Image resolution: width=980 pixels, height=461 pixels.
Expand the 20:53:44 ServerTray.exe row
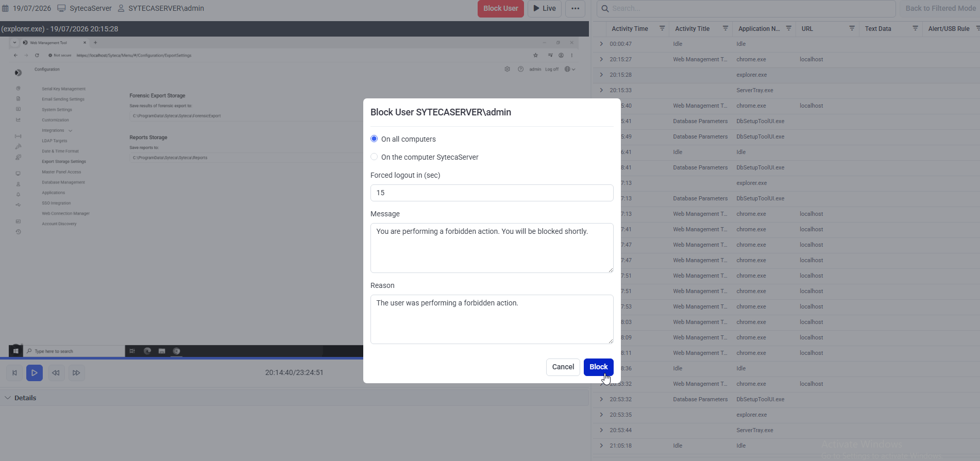click(x=601, y=430)
